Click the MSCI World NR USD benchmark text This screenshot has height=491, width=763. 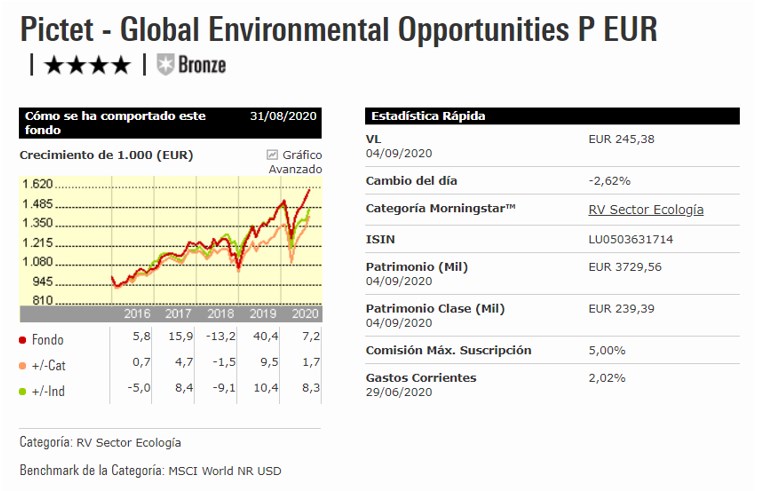[x=237, y=470]
